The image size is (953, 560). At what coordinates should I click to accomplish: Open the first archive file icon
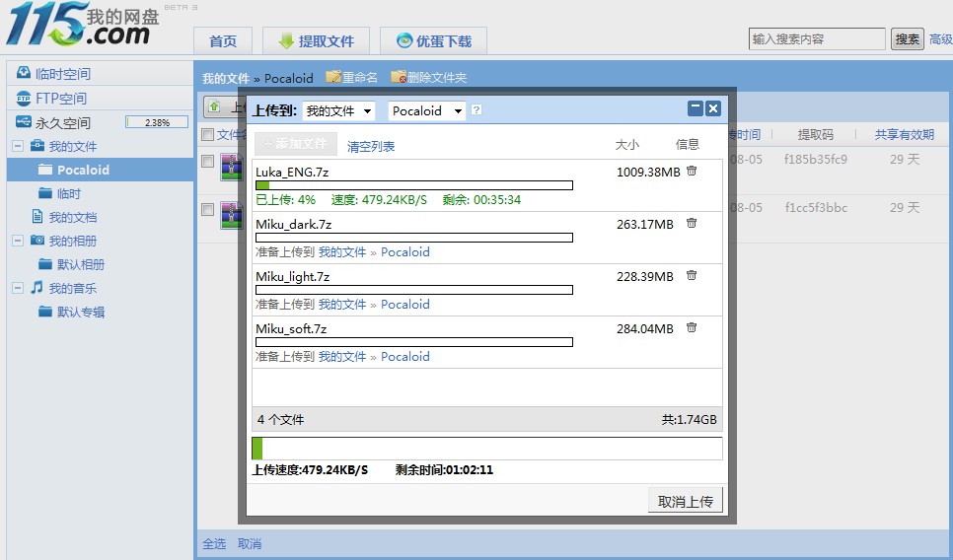click(232, 167)
